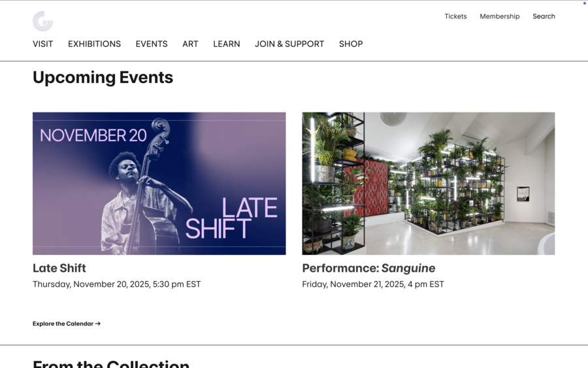Open the Late Shift event title
This screenshot has width=588, height=368.
(59, 268)
